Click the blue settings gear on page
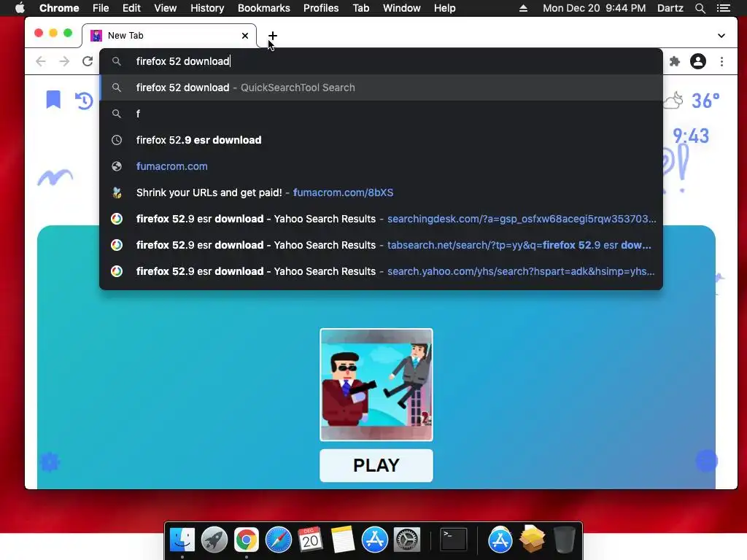 click(x=50, y=462)
